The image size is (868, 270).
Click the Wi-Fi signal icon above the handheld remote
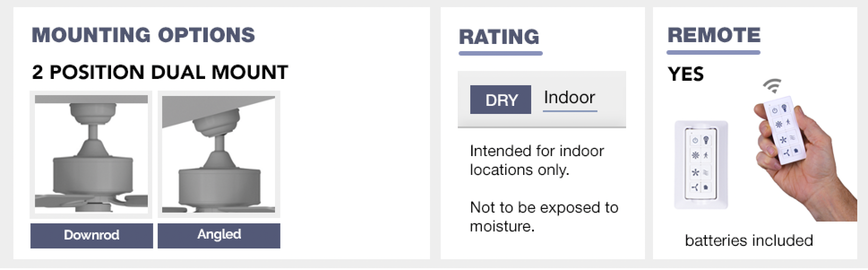[x=773, y=85]
